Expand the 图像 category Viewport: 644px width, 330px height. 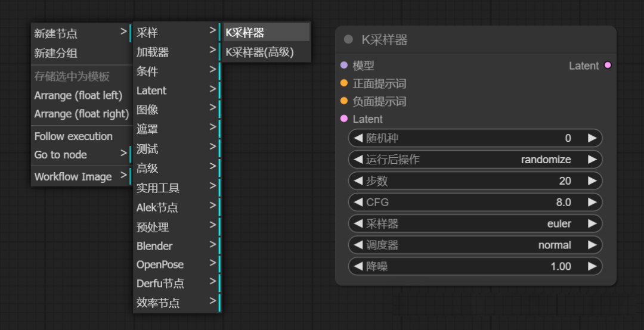tap(178, 110)
